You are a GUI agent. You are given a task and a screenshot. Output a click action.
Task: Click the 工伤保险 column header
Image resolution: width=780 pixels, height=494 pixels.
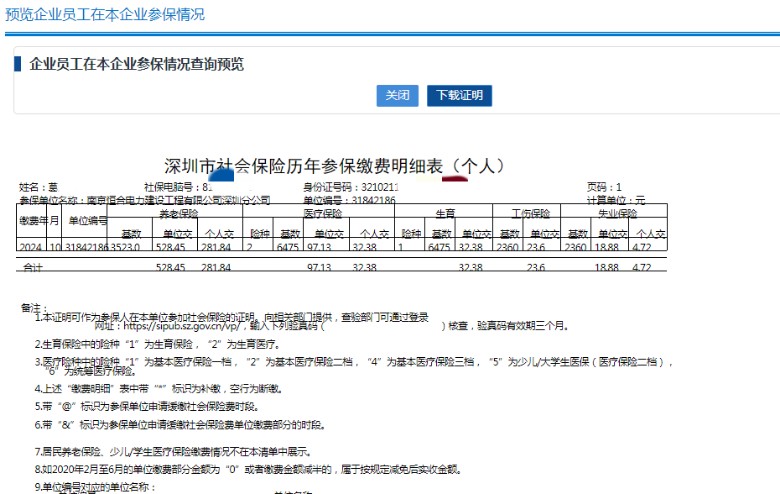tap(531, 213)
